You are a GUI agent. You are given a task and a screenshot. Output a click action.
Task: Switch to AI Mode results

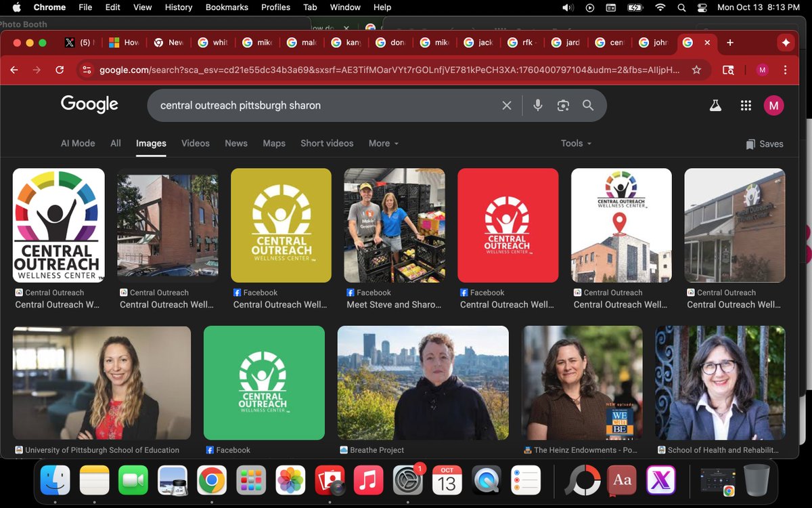pyautogui.click(x=78, y=144)
